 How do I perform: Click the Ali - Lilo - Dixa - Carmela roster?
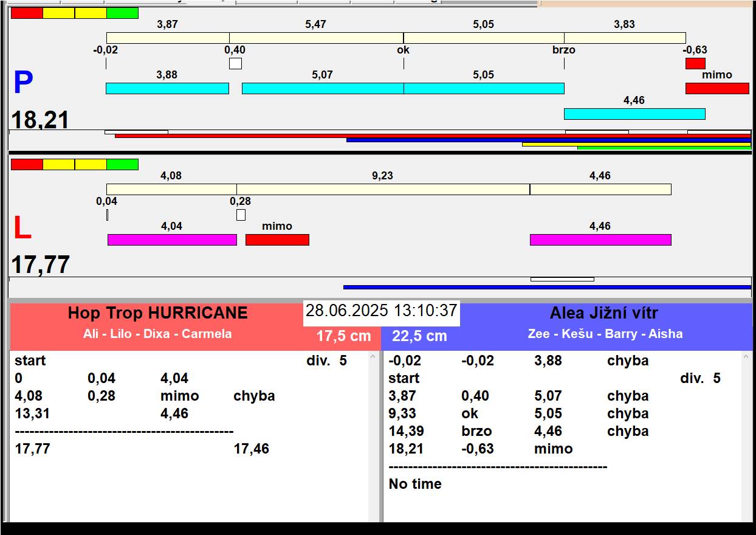(157, 334)
